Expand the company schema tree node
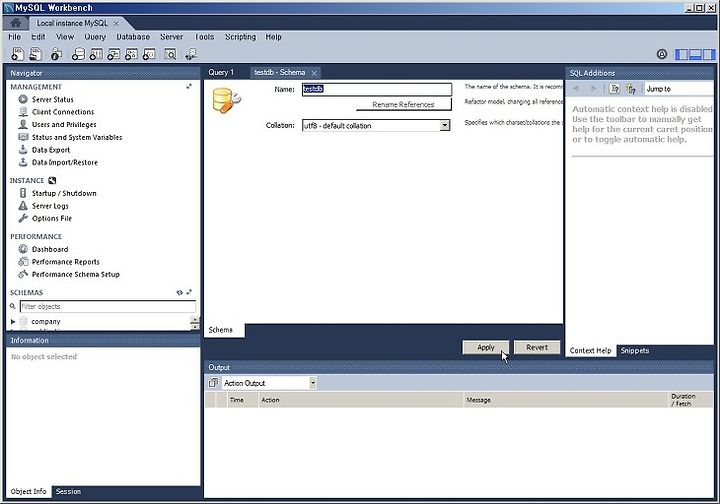The height and width of the screenshot is (504, 720). (x=13, y=322)
